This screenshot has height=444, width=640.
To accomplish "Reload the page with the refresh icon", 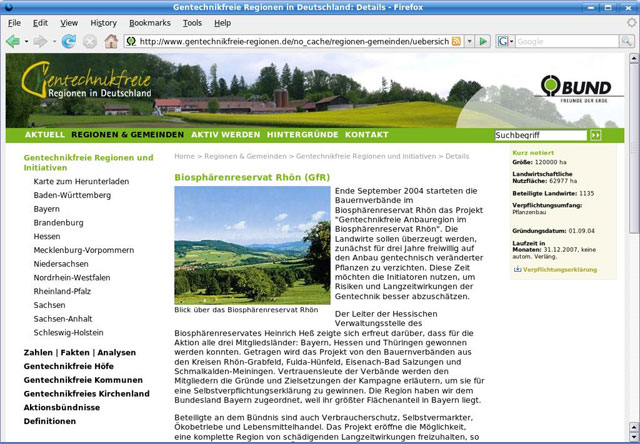I will coord(69,41).
